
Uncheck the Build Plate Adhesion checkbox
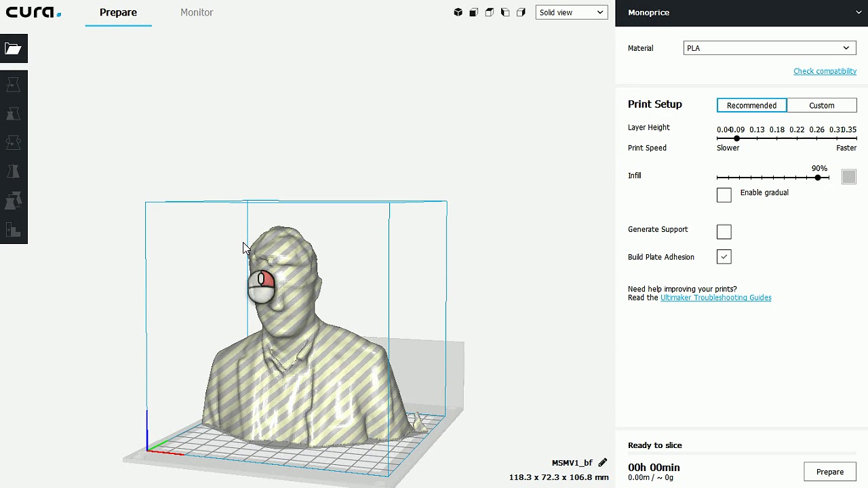724,257
